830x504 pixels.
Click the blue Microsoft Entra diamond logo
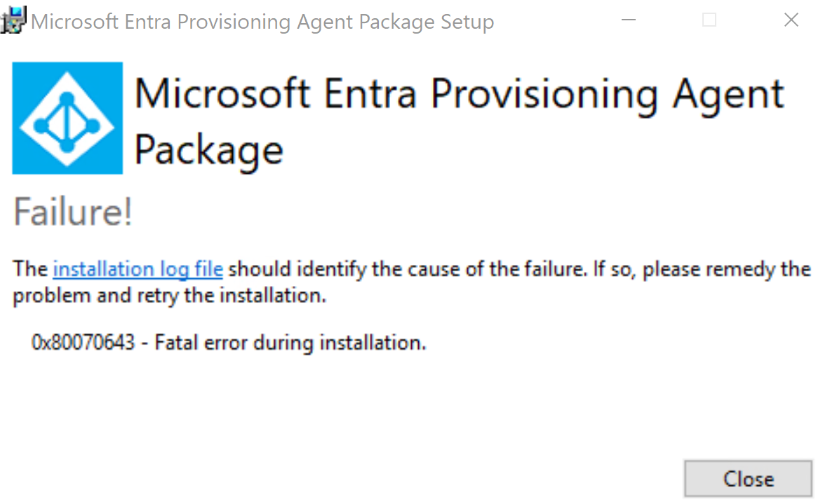67,118
